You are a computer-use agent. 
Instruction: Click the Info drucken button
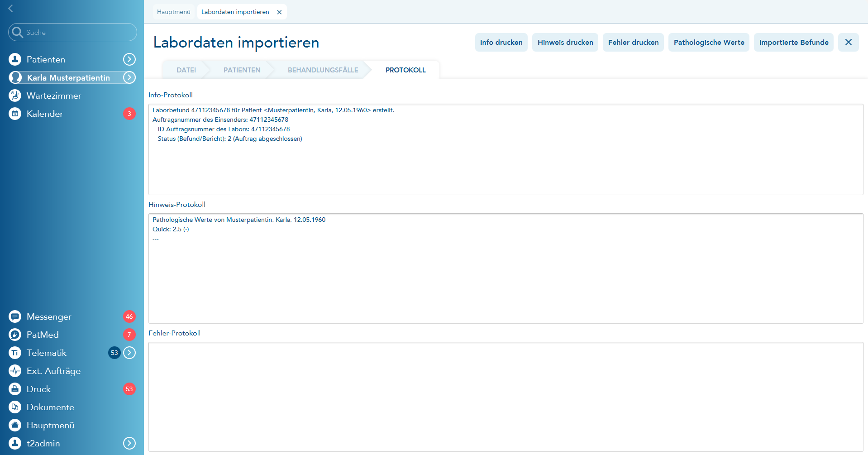501,43
